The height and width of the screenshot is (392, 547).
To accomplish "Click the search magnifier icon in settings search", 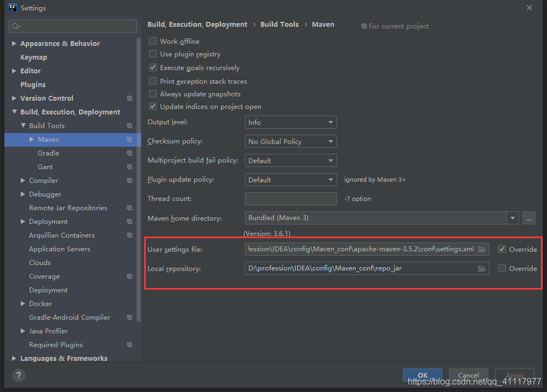I will 16,26.
